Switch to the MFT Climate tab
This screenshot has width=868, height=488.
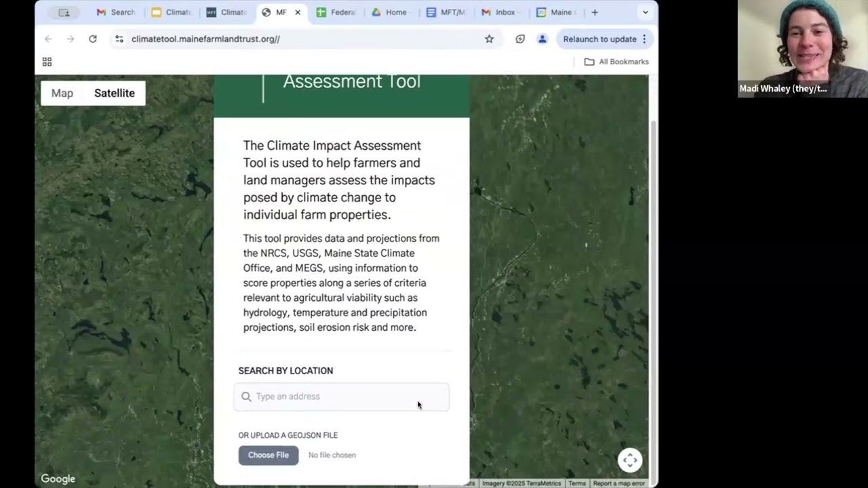tap(226, 12)
